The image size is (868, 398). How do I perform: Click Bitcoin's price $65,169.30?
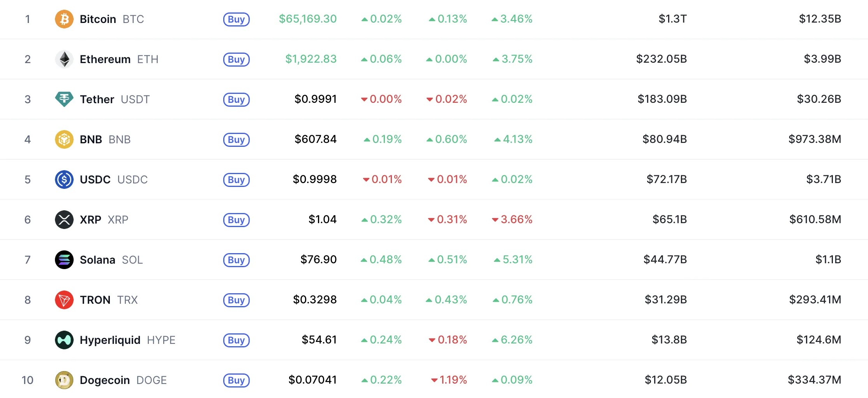coord(308,19)
